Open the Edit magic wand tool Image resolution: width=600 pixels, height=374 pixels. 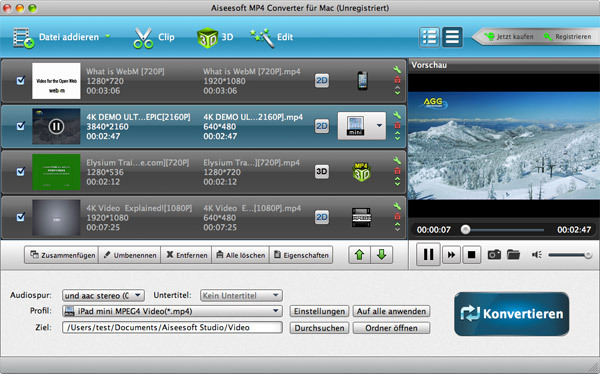coord(262,38)
